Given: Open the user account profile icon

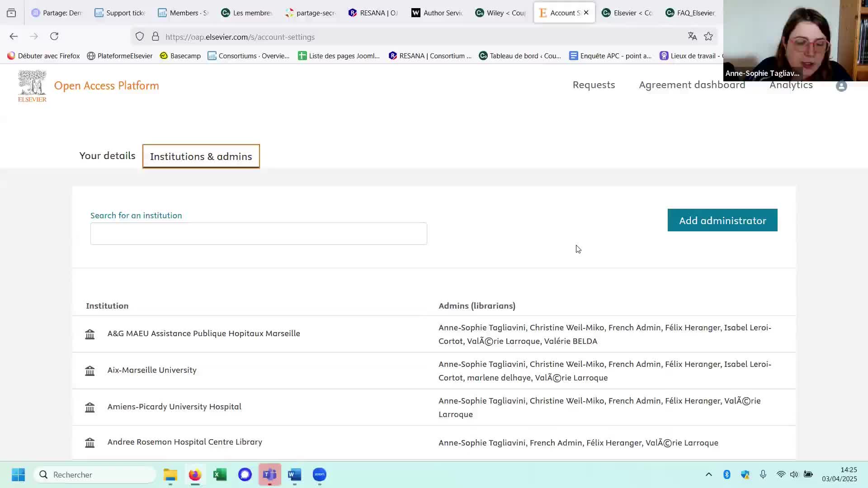Looking at the screenshot, I should coord(841,86).
